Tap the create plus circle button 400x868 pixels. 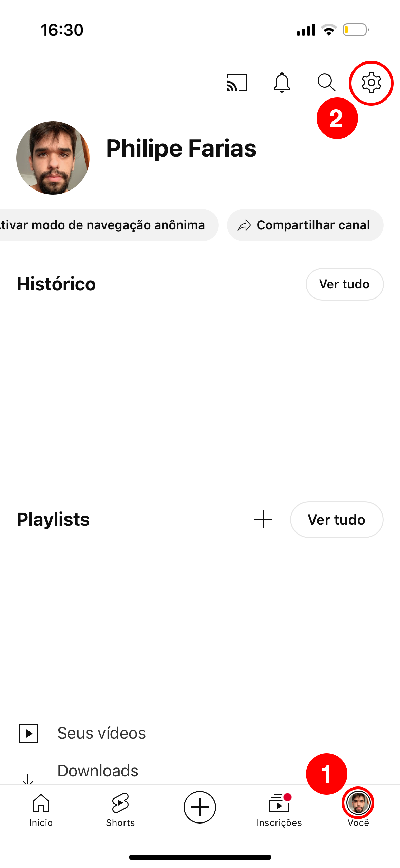point(199,807)
